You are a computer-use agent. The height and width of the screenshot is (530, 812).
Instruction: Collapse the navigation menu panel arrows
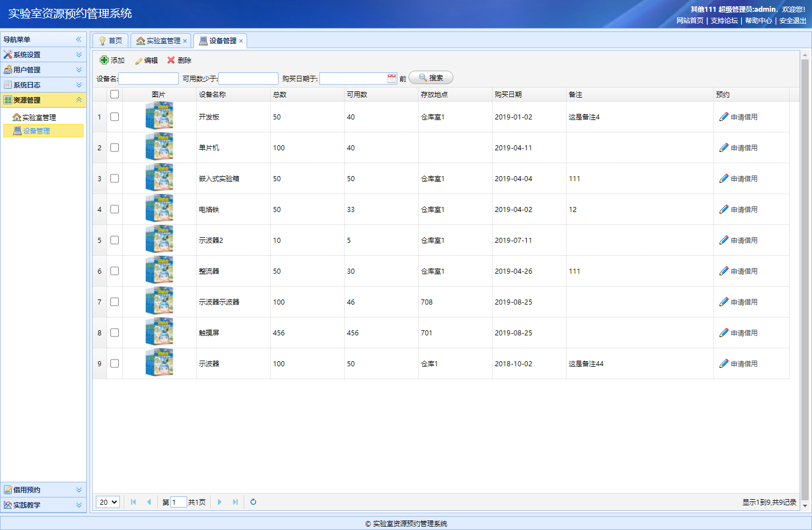pyautogui.click(x=78, y=39)
